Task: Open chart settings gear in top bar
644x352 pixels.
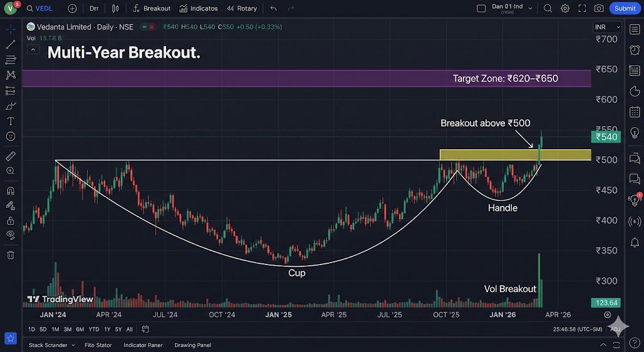Action: coord(565,8)
